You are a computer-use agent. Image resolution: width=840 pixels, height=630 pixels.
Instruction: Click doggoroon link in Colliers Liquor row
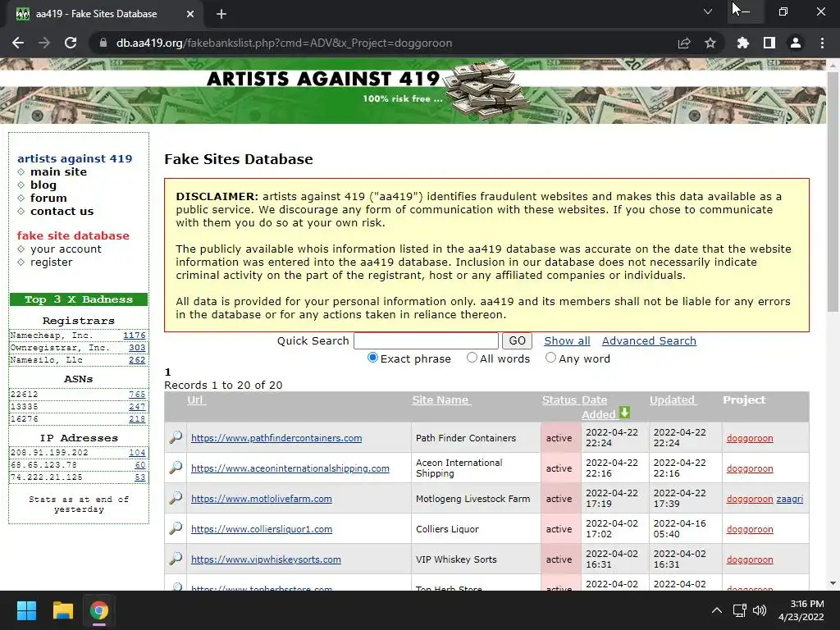point(750,529)
